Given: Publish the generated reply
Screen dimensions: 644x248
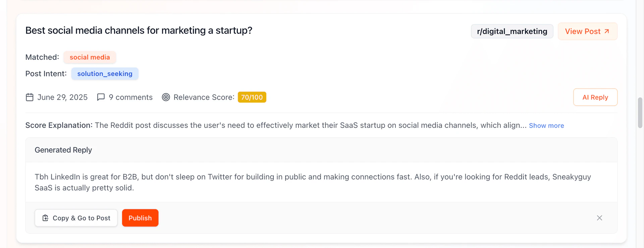Looking at the screenshot, I should pos(140,218).
